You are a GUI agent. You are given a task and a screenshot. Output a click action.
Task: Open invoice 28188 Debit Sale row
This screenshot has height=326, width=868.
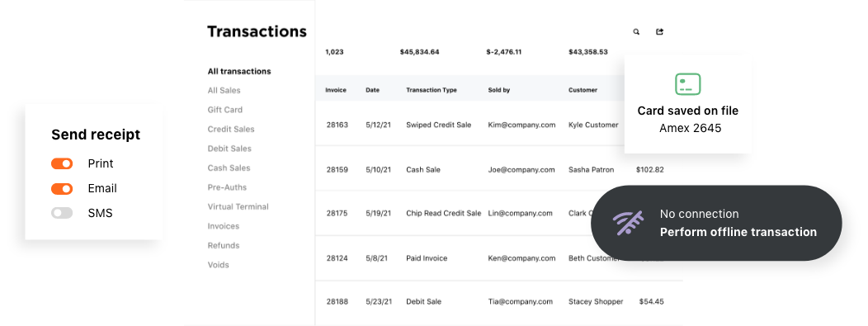(x=498, y=301)
